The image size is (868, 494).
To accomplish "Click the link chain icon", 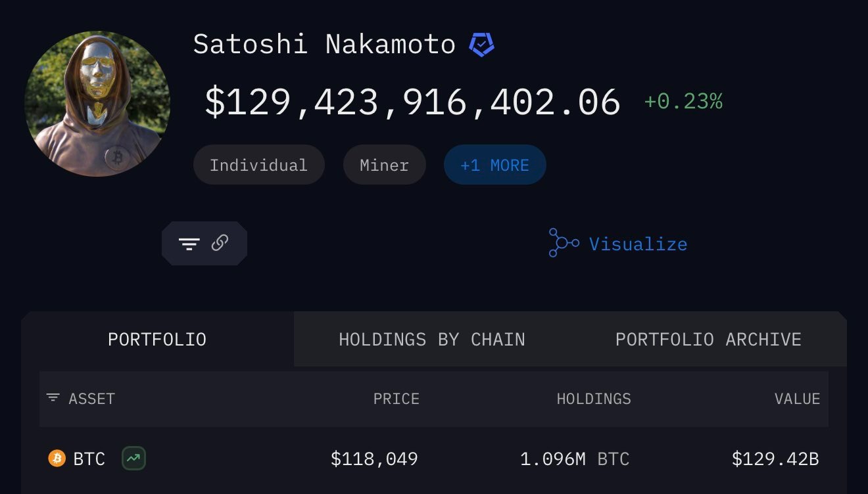I will tap(220, 243).
